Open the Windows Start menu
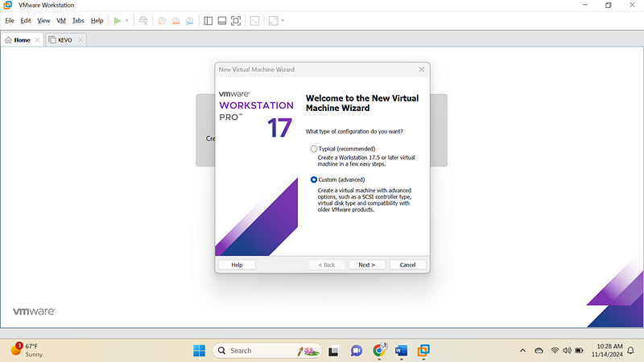 point(199,351)
